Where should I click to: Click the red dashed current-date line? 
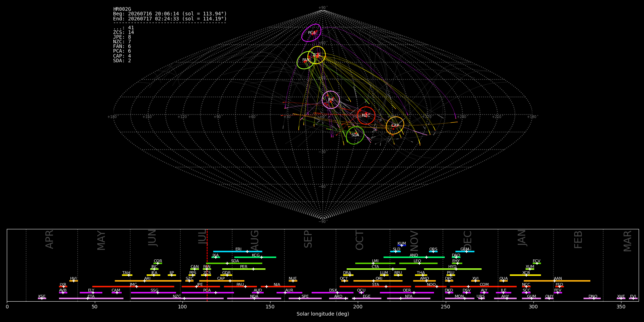[x=207, y=265]
